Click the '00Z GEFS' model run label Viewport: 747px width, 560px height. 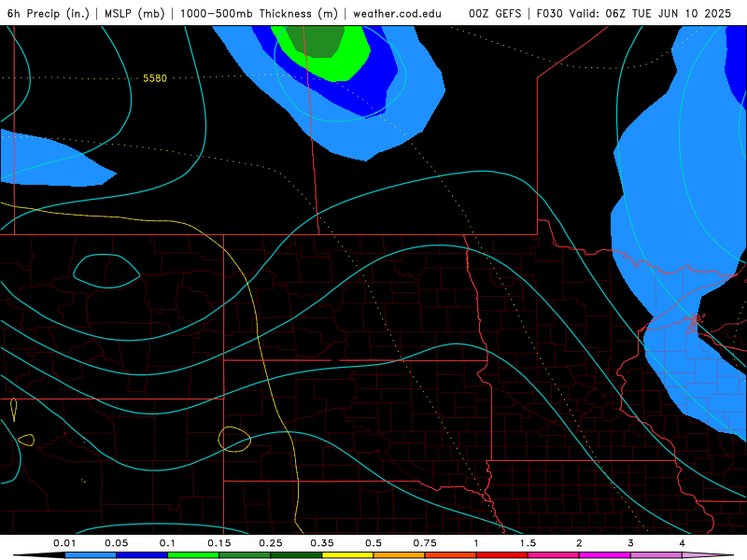click(x=495, y=13)
